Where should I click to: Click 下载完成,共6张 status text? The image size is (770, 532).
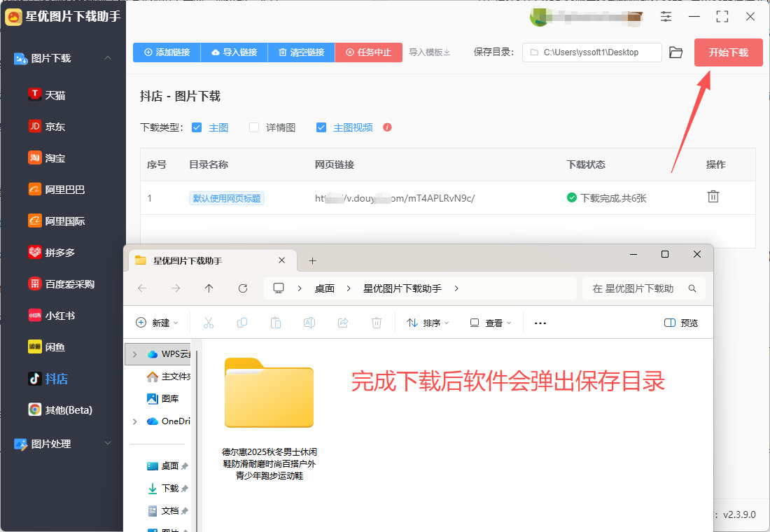(606, 197)
